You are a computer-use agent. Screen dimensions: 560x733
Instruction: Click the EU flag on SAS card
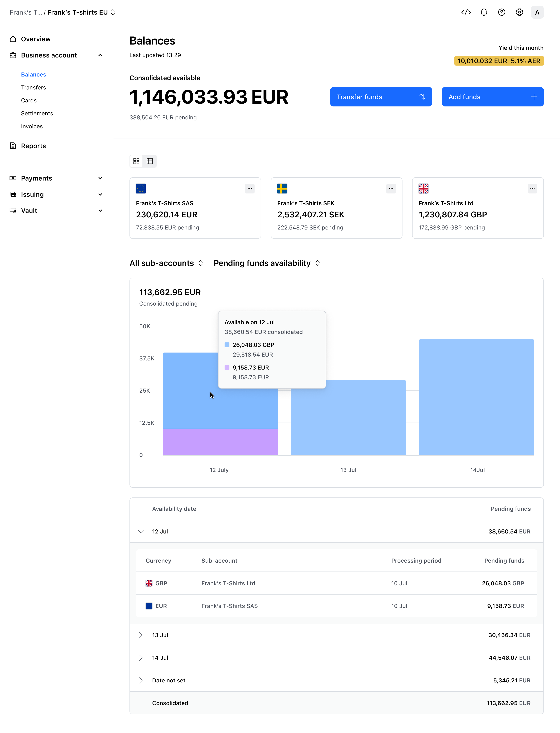point(141,188)
